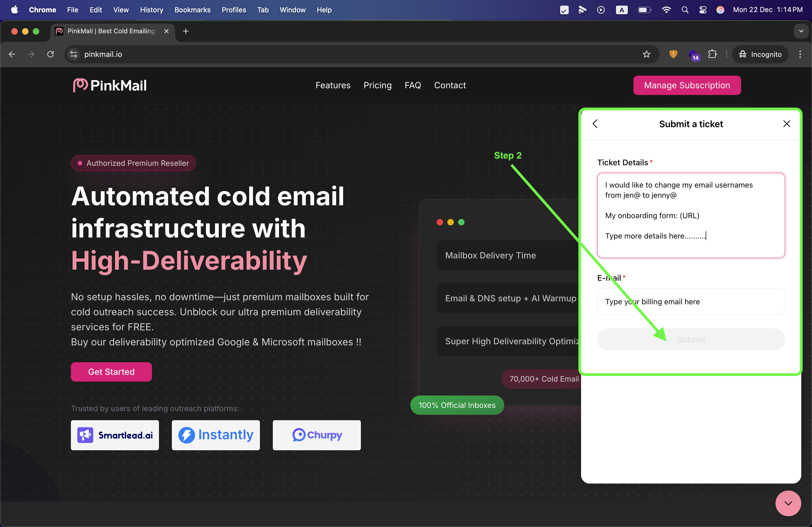Open macOS Control Center icon
Image resolution: width=812 pixels, height=527 pixels.
[703, 10]
